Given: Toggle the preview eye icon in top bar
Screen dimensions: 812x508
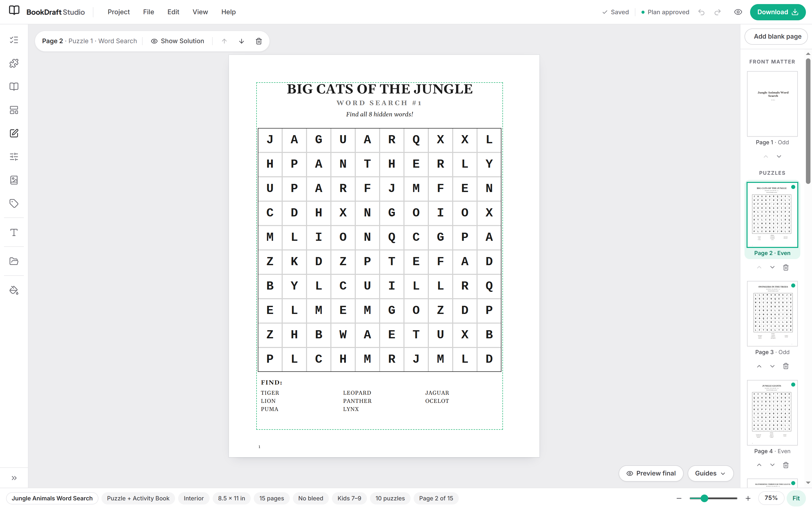Looking at the screenshot, I should point(738,12).
